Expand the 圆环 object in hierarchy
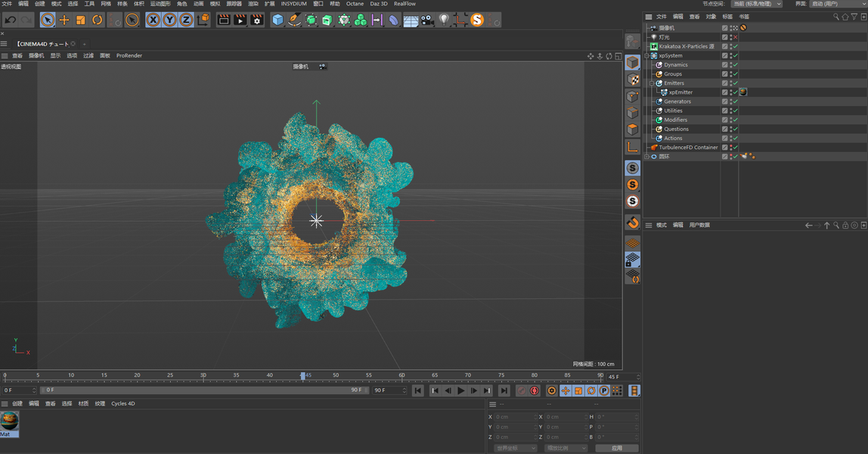 tap(647, 157)
